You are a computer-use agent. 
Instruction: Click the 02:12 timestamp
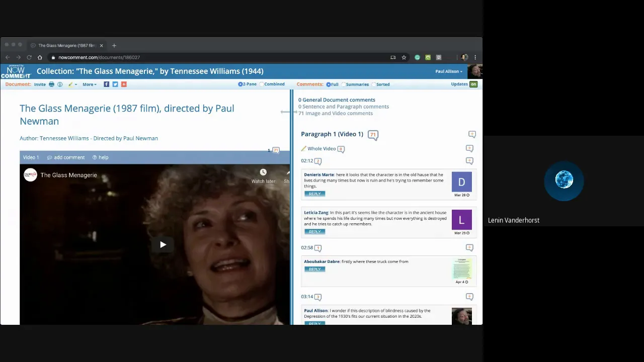click(x=307, y=161)
